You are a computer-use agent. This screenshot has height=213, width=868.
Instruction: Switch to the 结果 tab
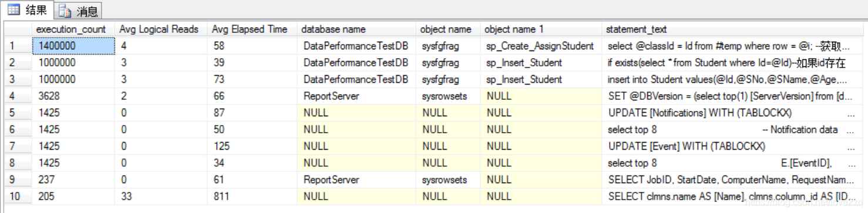[28, 10]
